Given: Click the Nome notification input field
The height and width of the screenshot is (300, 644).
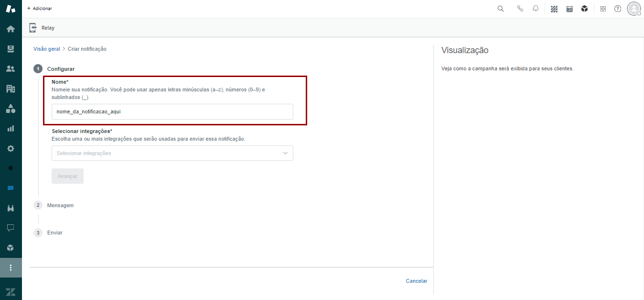Looking at the screenshot, I should (x=172, y=112).
